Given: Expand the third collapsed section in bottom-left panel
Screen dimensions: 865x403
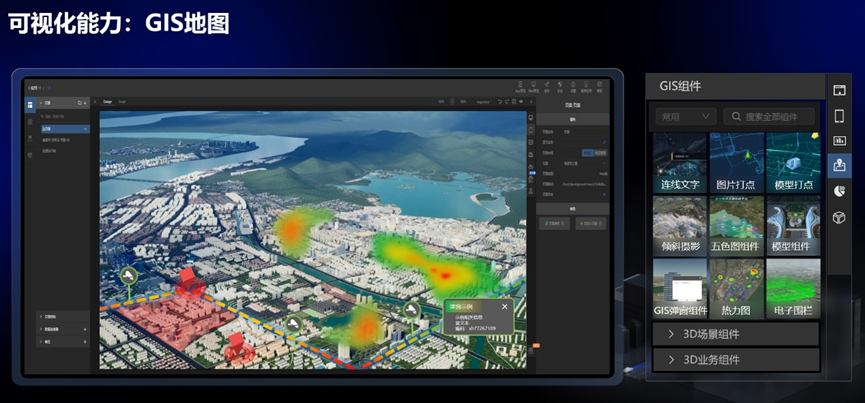Looking at the screenshot, I should point(62,342).
